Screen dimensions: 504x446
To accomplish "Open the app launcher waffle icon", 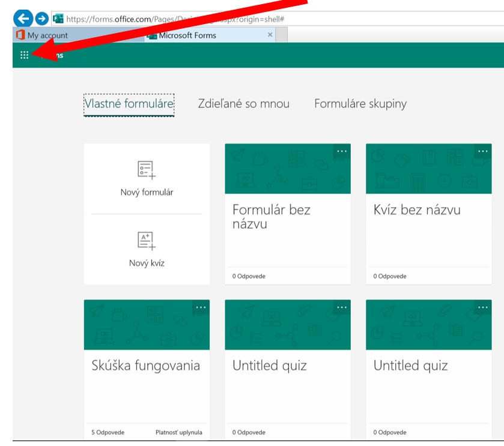I will click(x=24, y=55).
